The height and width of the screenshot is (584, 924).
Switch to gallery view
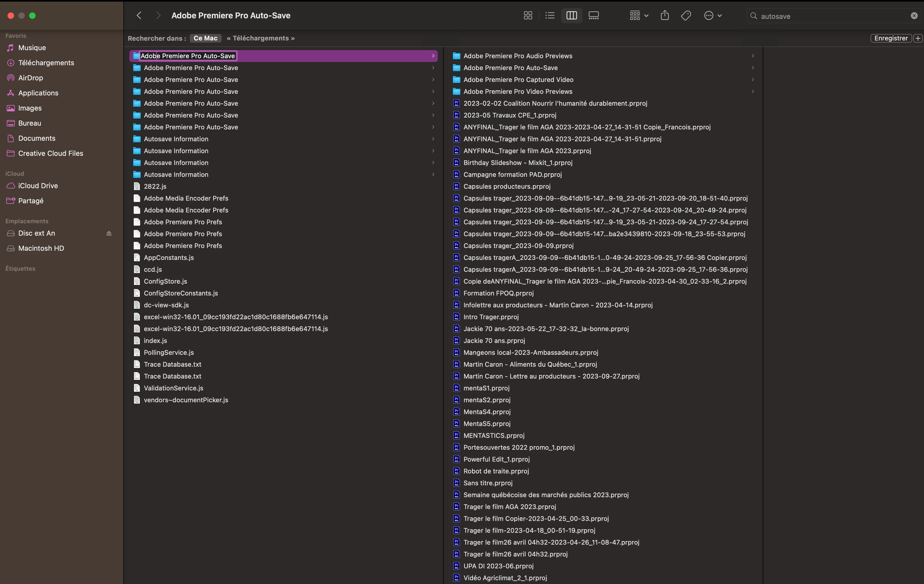coord(593,15)
